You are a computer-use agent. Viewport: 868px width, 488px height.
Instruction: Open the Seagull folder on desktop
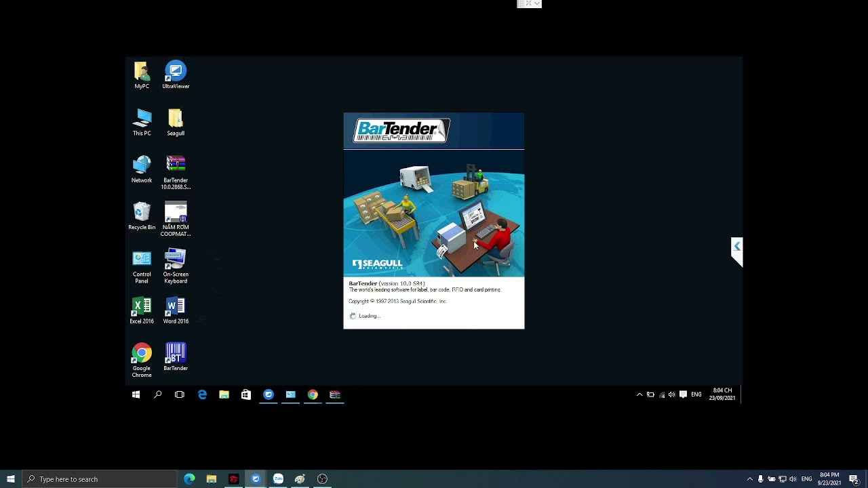click(176, 122)
